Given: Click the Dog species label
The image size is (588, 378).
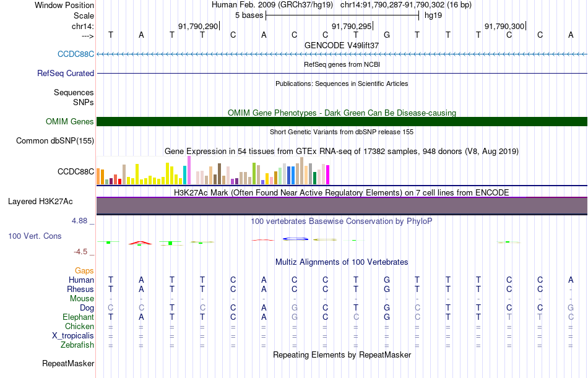Looking at the screenshot, I should click(87, 308).
